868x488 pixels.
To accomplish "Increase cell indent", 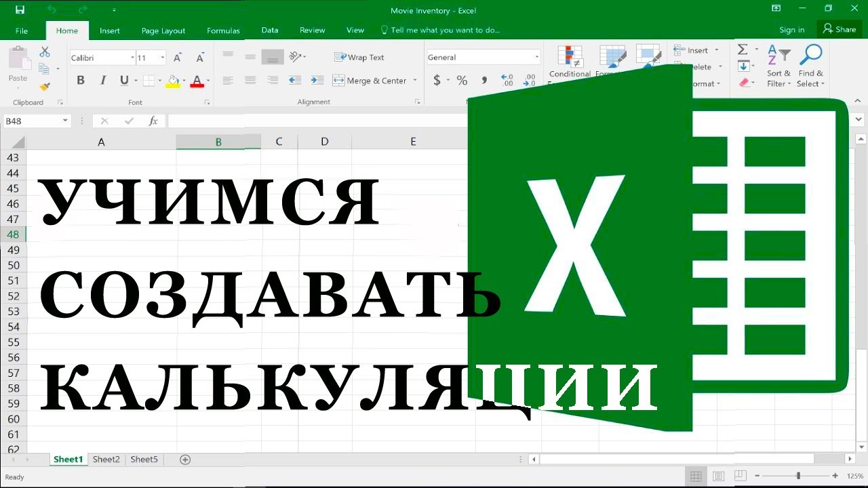I will point(317,80).
